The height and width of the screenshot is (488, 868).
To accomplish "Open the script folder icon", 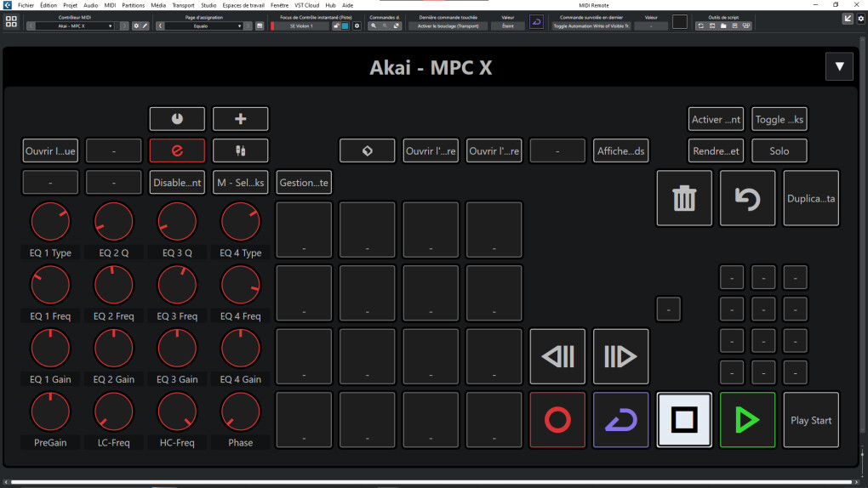I will pos(723,26).
